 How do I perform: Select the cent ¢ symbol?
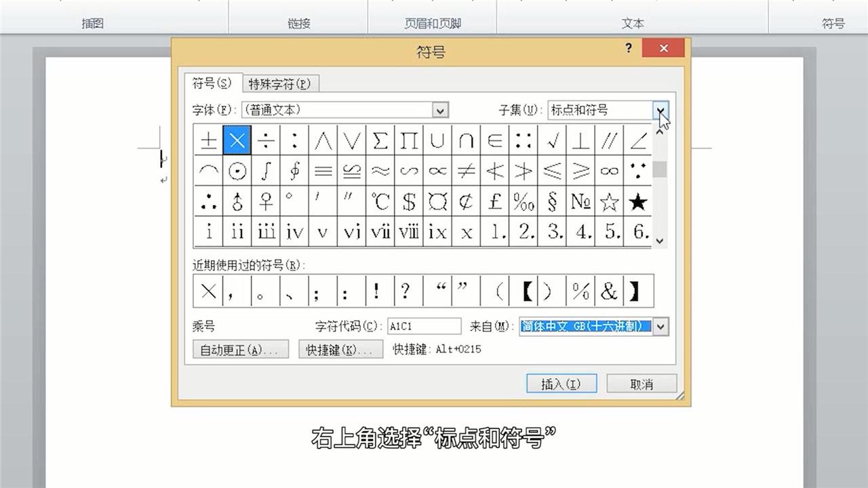(466, 201)
